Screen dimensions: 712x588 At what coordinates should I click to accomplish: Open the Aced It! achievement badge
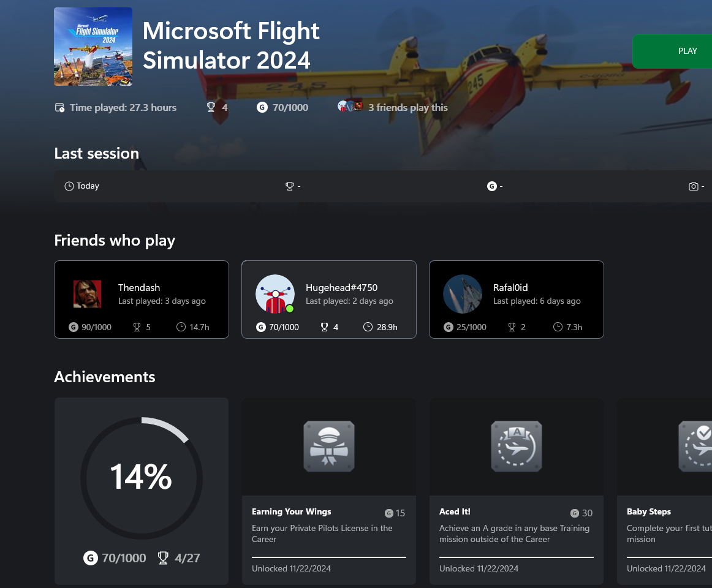point(517,447)
